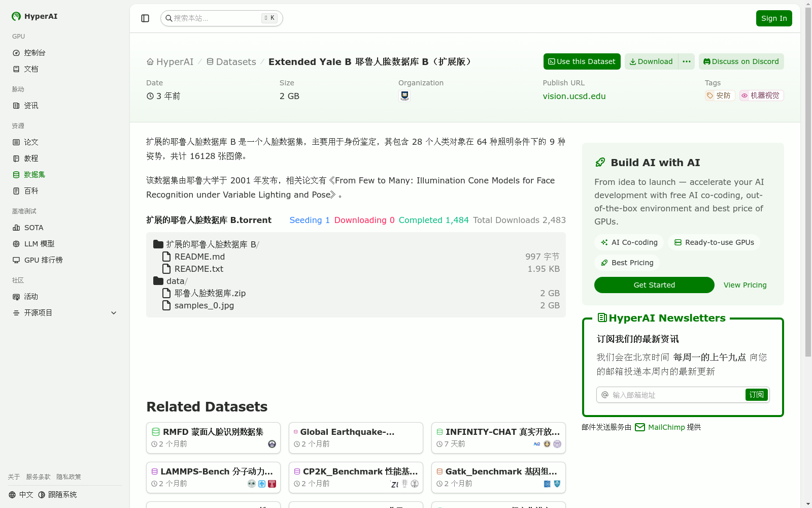Collapse the 扩展的耶鲁人脸数据库 B folder
812x508 pixels.
(206, 244)
